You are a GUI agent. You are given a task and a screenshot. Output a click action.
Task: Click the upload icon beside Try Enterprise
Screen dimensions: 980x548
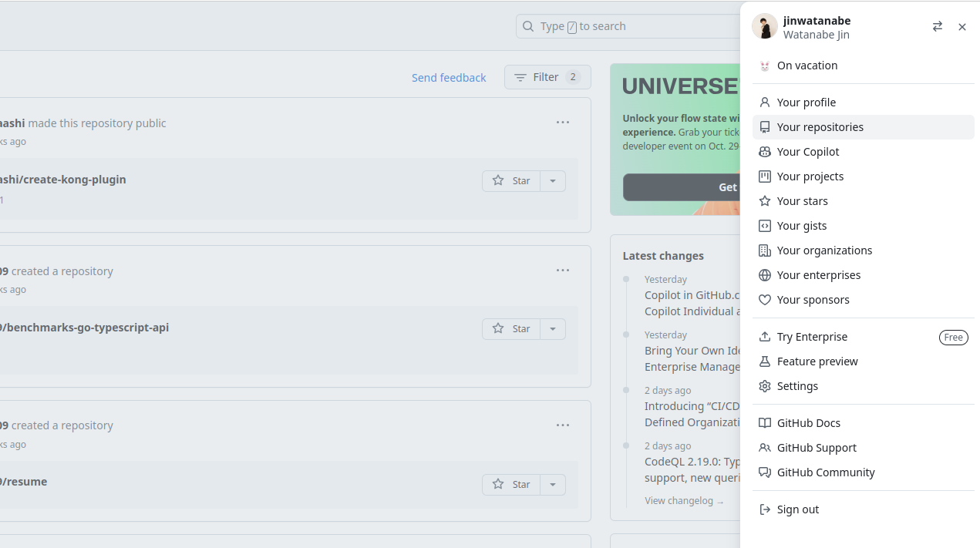pos(765,337)
